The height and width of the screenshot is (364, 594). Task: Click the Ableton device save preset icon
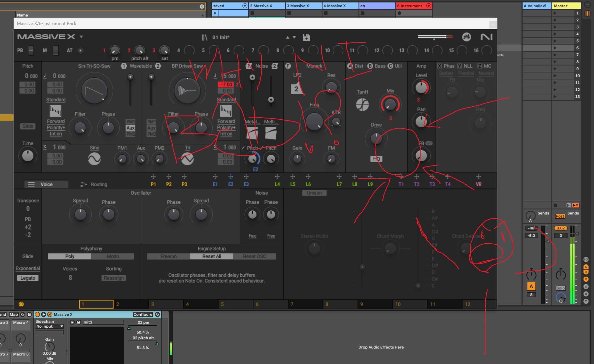[79, 322]
